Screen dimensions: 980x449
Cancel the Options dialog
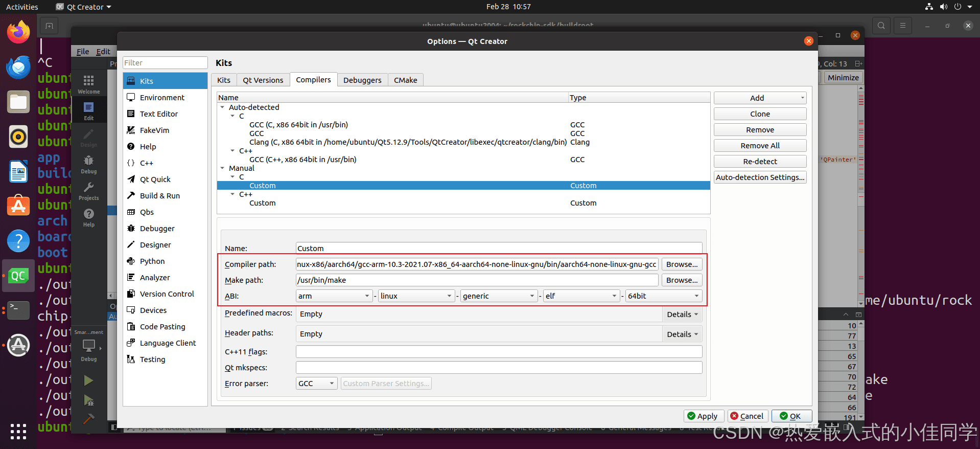click(x=748, y=416)
